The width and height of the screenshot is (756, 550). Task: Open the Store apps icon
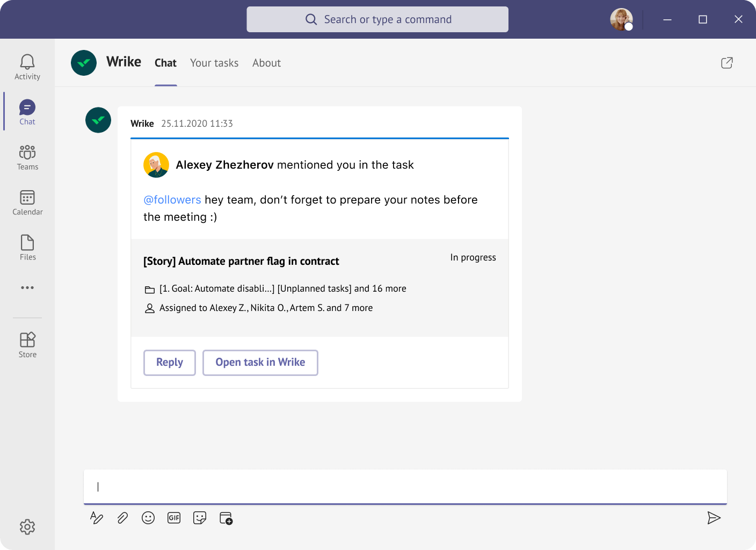tap(27, 345)
